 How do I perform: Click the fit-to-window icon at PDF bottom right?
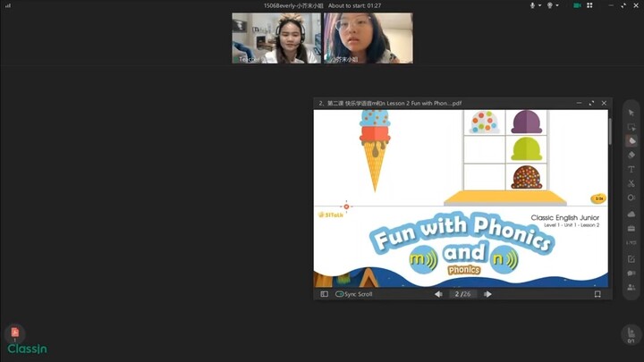pyautogui.click(x=597, y=294)
